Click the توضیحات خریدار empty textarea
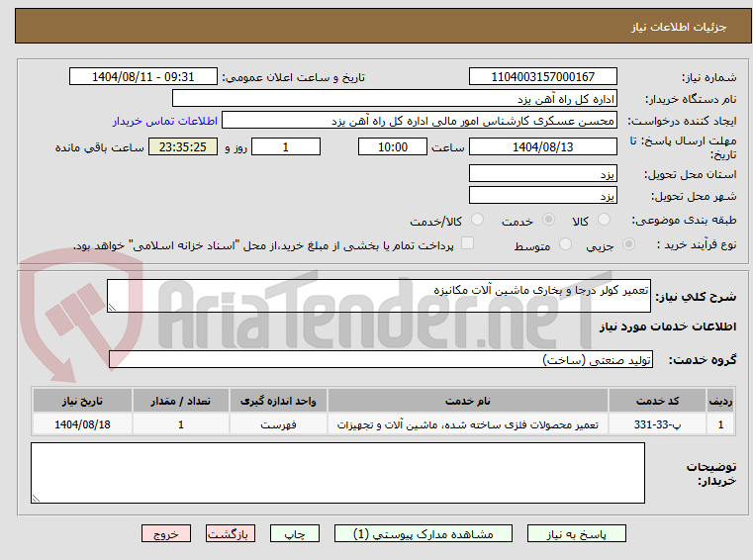The height and width of the screenshot is (560, 753). pyautogui.click(x=337, y=473)
